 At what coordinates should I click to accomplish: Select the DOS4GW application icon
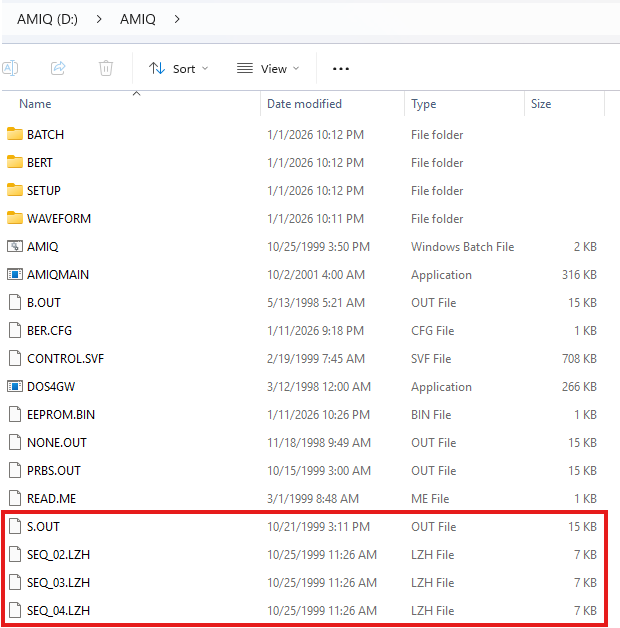tap(15, 386)
